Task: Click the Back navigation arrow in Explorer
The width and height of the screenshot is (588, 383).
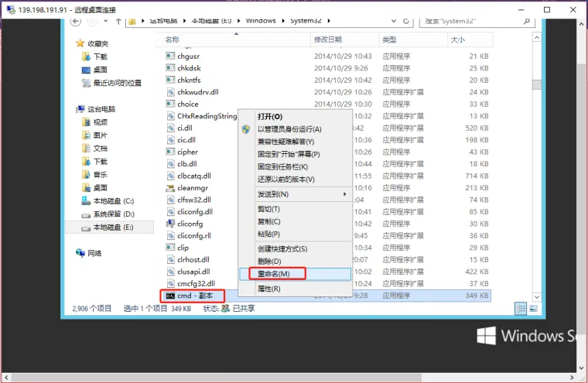Action: (x=76, y=22)
